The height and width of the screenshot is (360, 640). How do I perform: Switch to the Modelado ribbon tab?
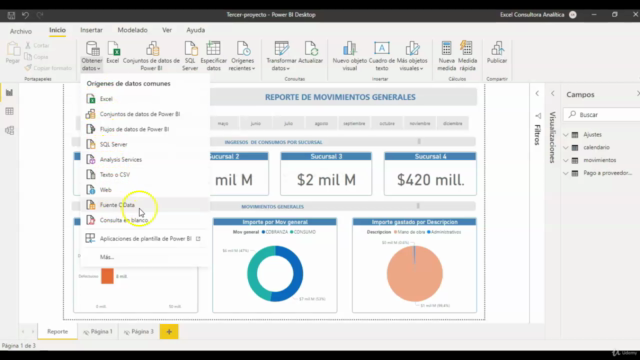coord(132,30)
